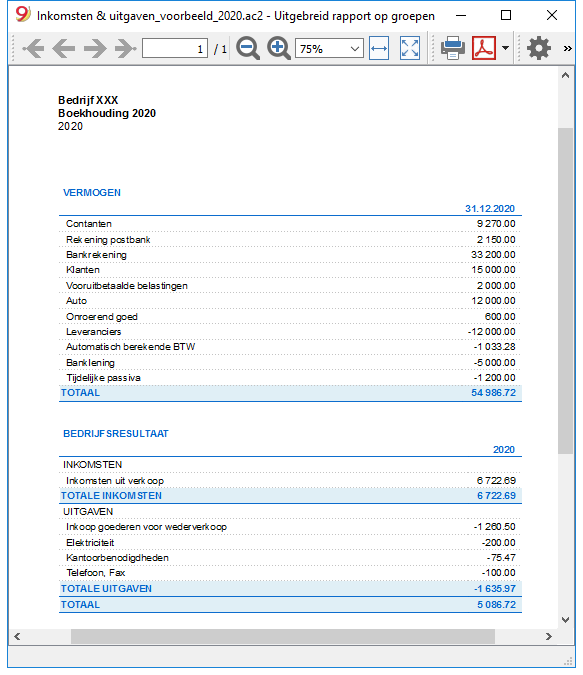Fit report to page width
This screenshot has width=583, height=675.
pyautogui.click(x=379, y=48)
